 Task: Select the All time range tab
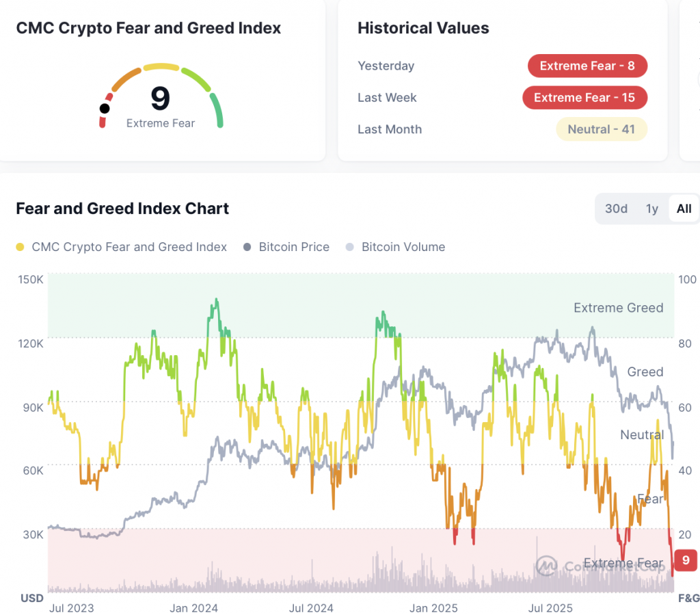684,209
